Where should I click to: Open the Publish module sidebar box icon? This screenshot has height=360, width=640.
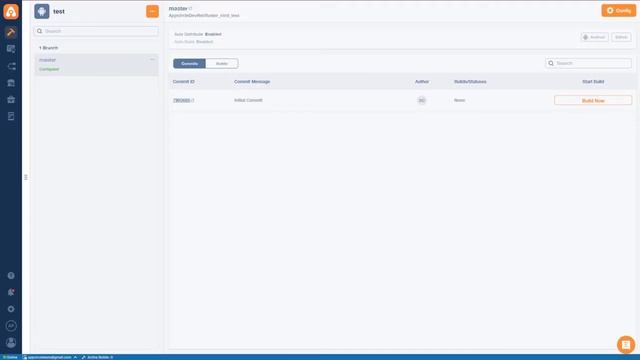[11, 100]
